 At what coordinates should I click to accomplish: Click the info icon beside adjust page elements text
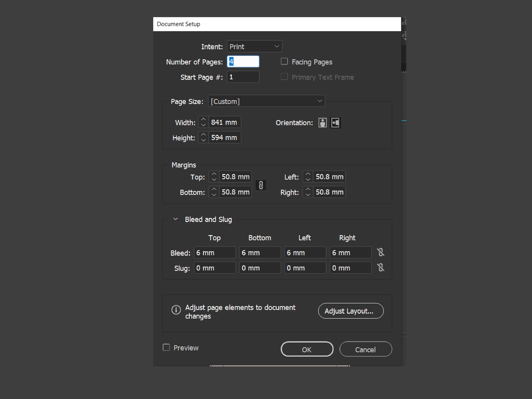click(x=176, y=310)
